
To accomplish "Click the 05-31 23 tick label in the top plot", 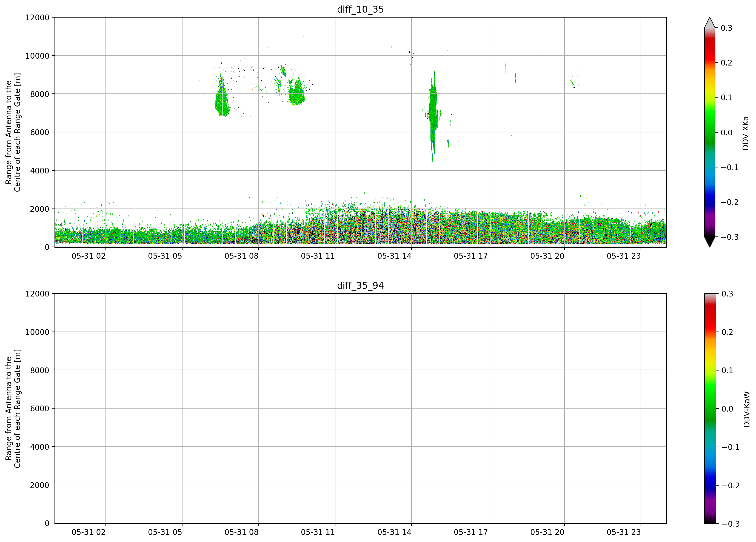I will click(x=624, y=256).
